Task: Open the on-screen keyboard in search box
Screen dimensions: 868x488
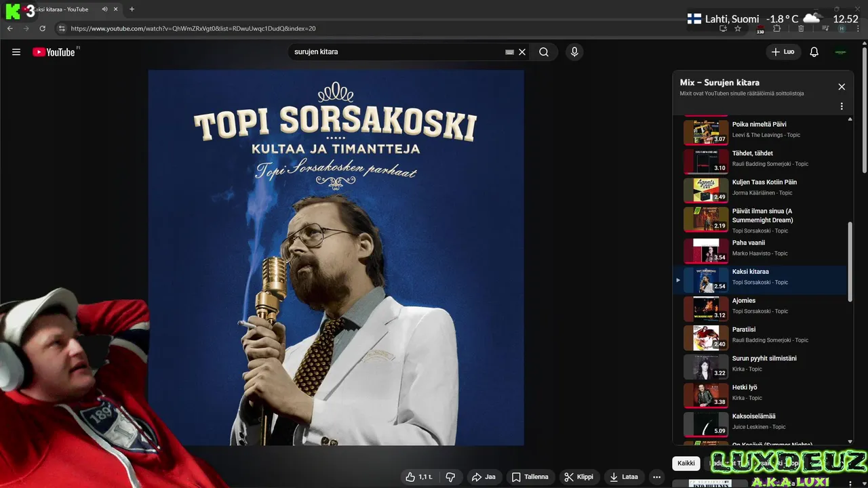Action: click(509, 52)
